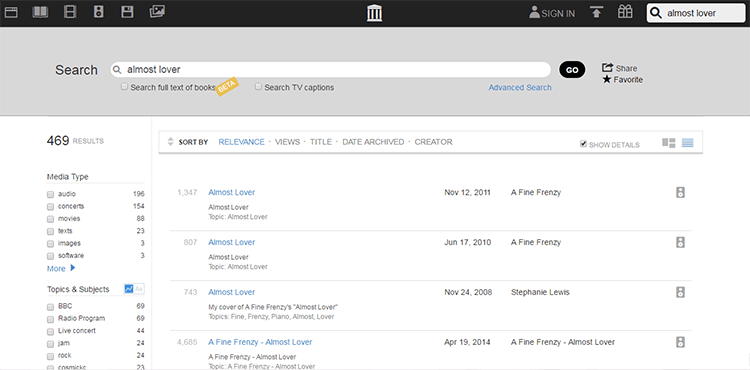This screenshot has height=370, width=750.
Task: Switch to list view
Action: click(x=688, y=142)
